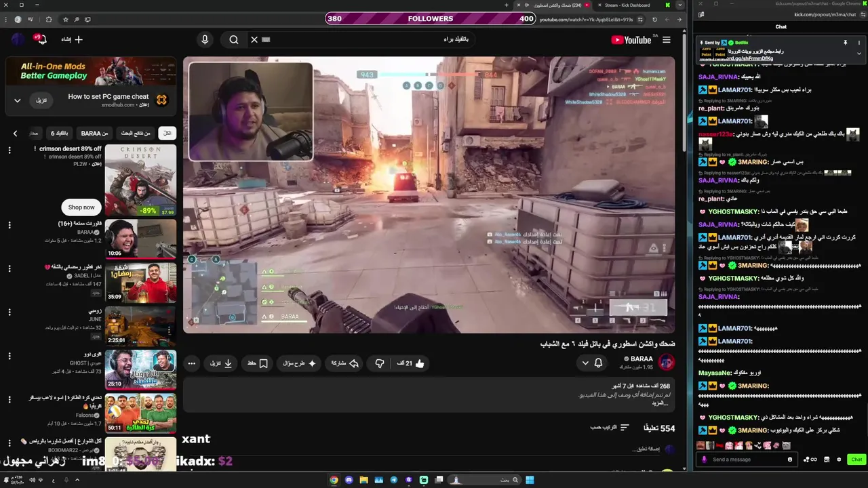The height and width of the screenshot is (488, 868).
Task: Like the video with 21K thumbs up
Action: point(411,363)
